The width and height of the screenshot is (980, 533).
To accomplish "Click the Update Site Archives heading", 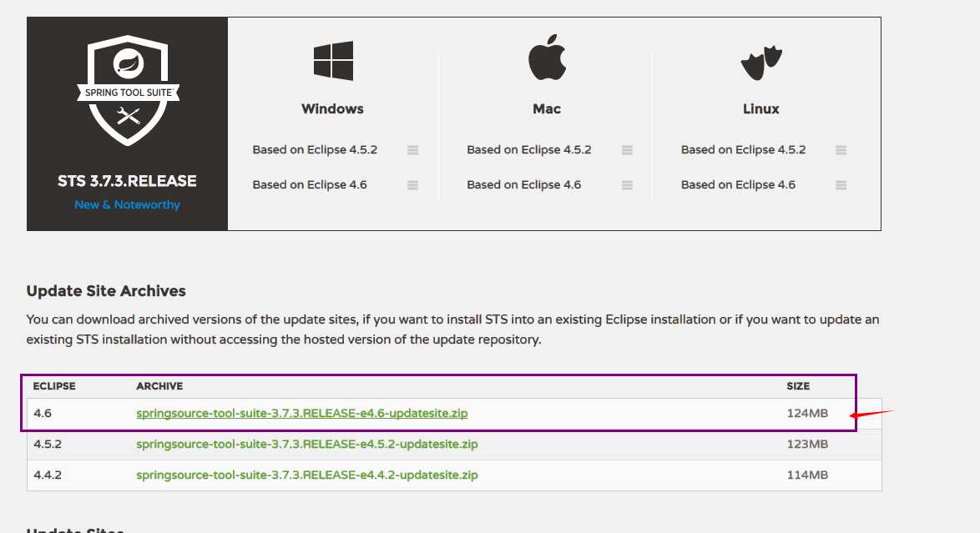I will click(106, 291).
